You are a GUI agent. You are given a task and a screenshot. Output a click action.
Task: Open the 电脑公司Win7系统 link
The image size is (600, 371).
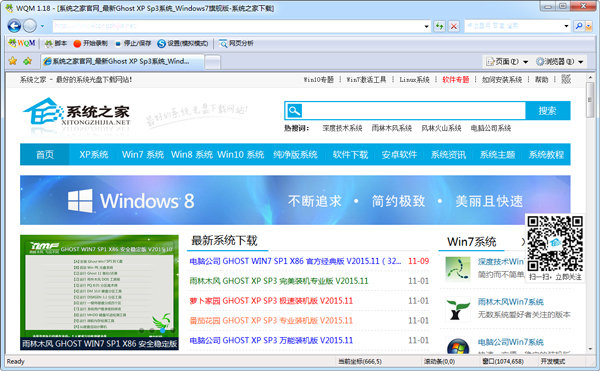pos(510,342)
